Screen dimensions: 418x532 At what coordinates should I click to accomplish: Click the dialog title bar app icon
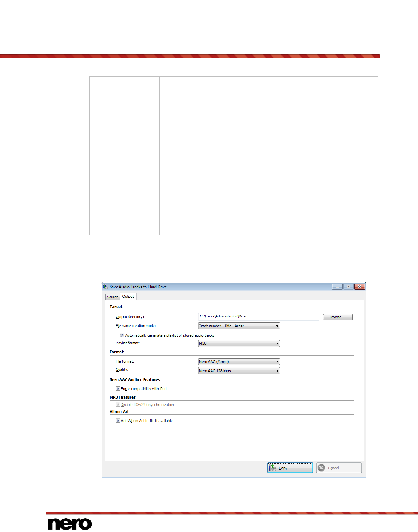tap(105, 287)
